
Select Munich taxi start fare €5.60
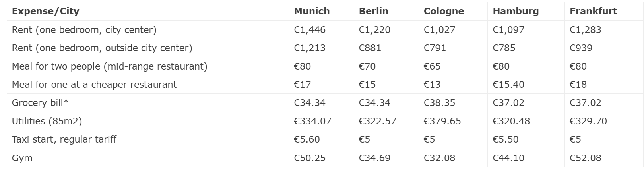pyautogui.click(x=306, y=139)
